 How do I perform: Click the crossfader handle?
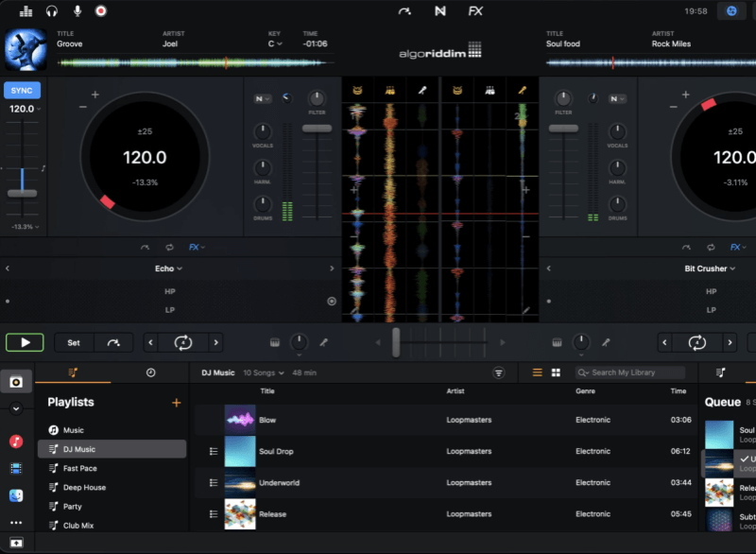coord(396,342)
